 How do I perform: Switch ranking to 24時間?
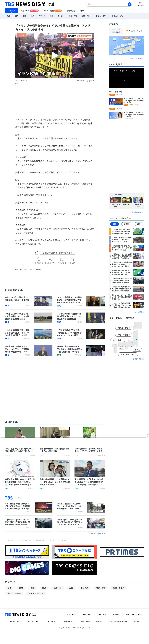(x=127, y=224)
